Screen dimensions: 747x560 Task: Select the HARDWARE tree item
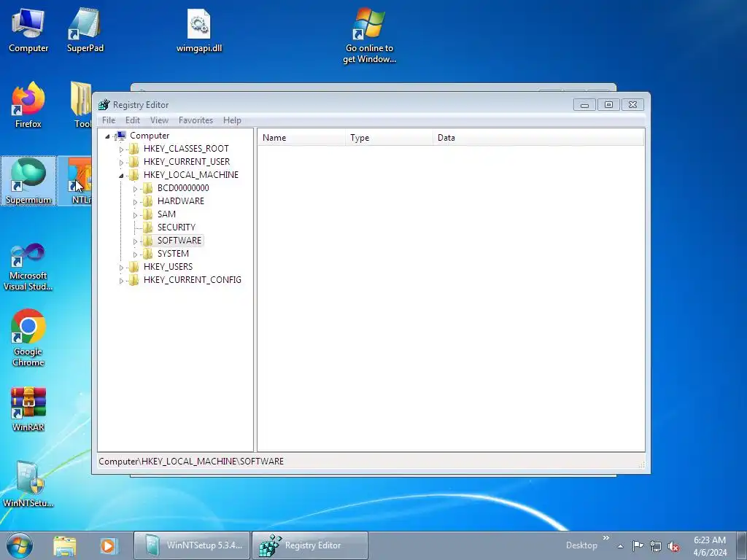[181, 201]
